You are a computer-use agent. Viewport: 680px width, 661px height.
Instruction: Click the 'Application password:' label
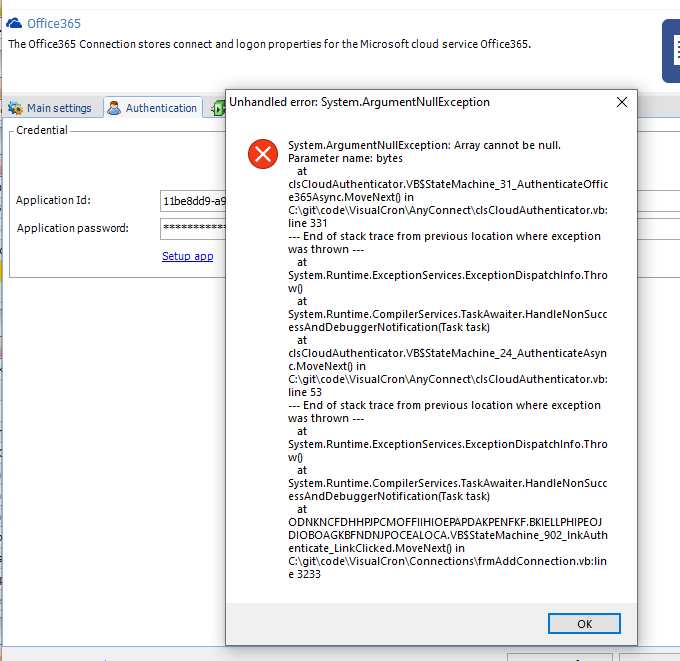click(72, 228)
